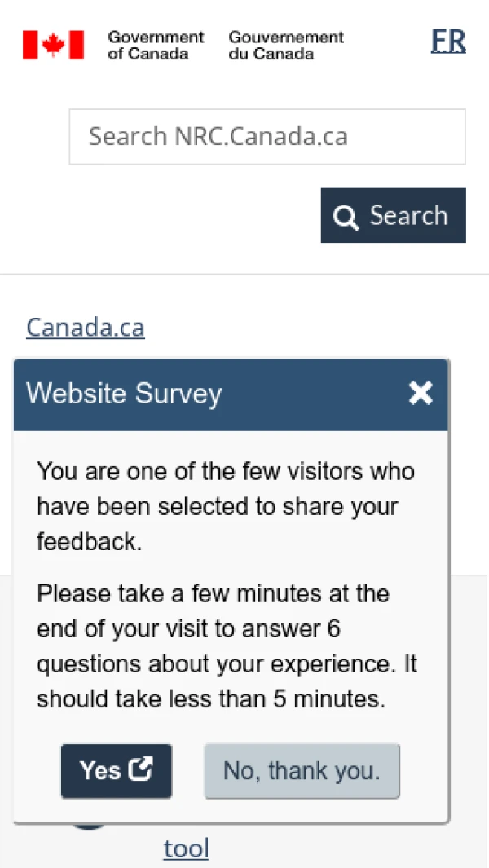489x868 pixels.
Task: Decline survey with "No, thank you."
Action: [x=302, y=770]
